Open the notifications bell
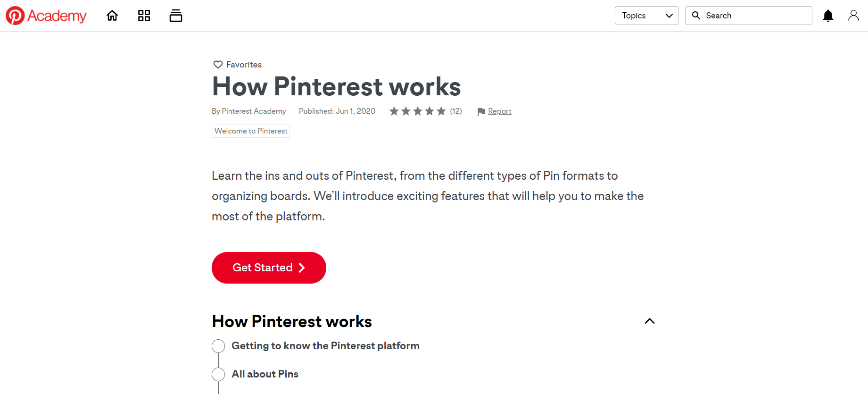Image resolution: width=868 pixels, height=394 pixels. pos(828,16)
